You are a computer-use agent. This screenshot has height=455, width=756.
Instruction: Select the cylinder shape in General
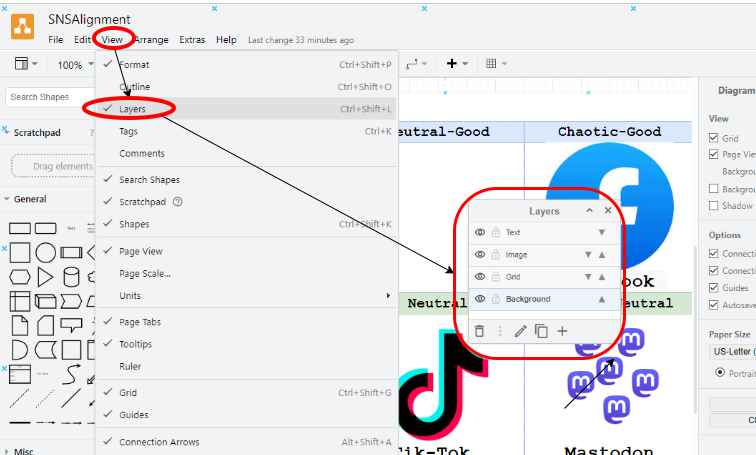coord(71,277)
